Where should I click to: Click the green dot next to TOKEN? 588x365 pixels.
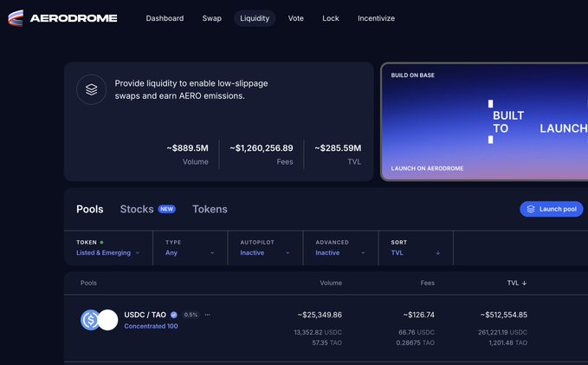point(101,243)
